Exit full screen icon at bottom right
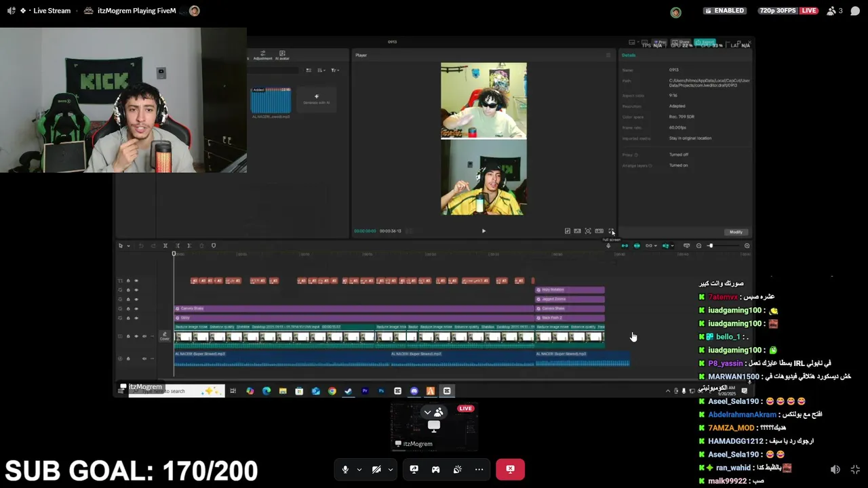The image size is (868, 488). [x=855, y=469]
